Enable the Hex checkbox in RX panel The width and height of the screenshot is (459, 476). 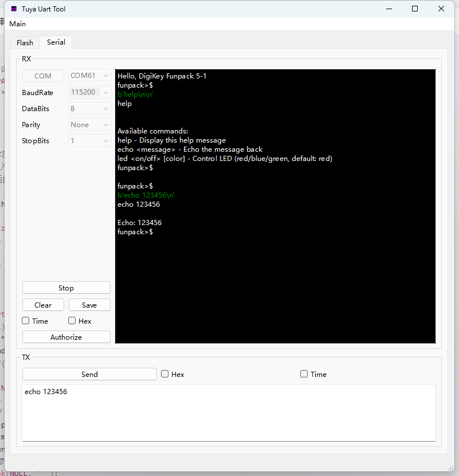tap(72, 321)
